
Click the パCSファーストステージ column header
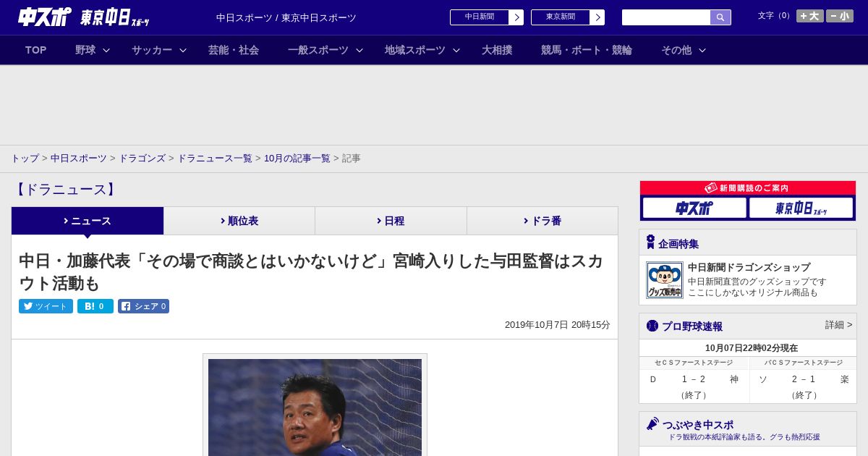point(804,363)
